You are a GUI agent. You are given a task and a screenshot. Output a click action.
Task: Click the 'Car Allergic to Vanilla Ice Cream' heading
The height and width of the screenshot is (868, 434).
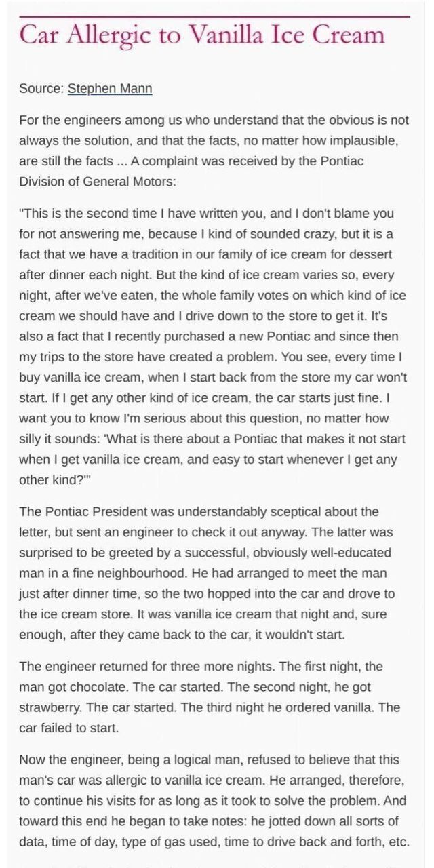pyautogui.click(x=202, y=34)
